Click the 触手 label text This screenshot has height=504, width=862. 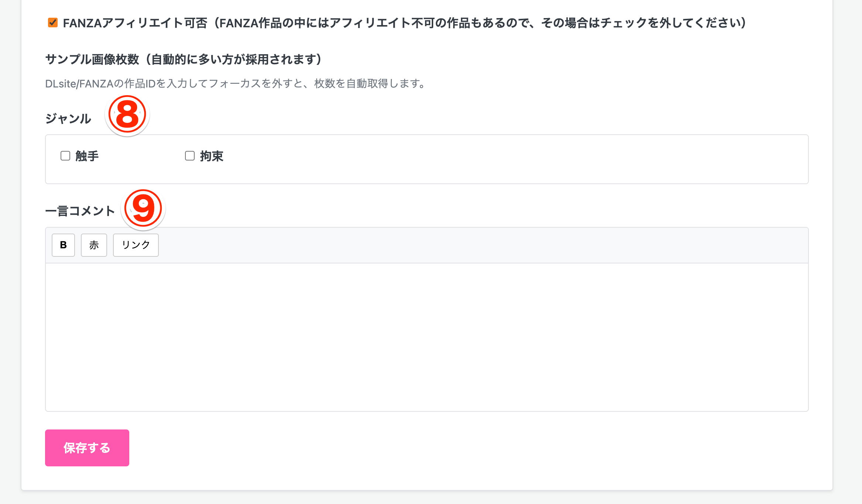click(x=87, y=156)
